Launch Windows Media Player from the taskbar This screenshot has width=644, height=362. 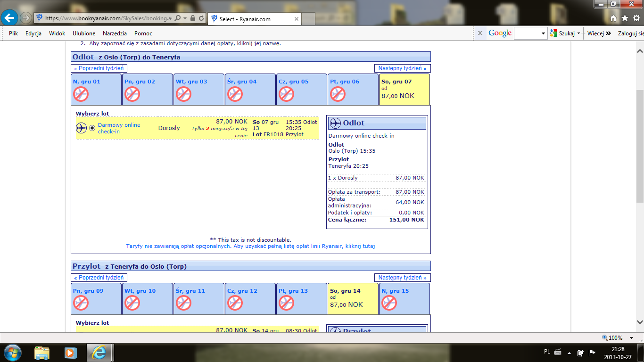coord(70,353)
